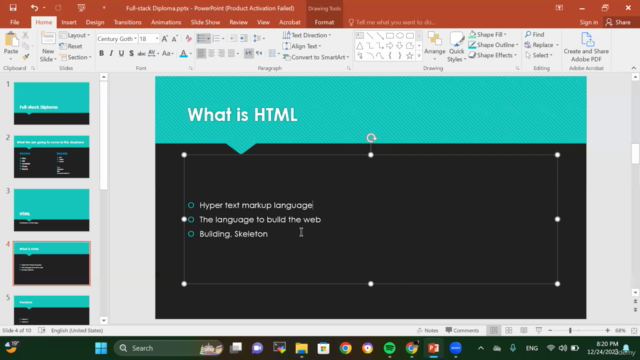Viewport: 640px width, 360px height.
Task: Switch to Slide Sorter view icon
Action: point(509,330)
